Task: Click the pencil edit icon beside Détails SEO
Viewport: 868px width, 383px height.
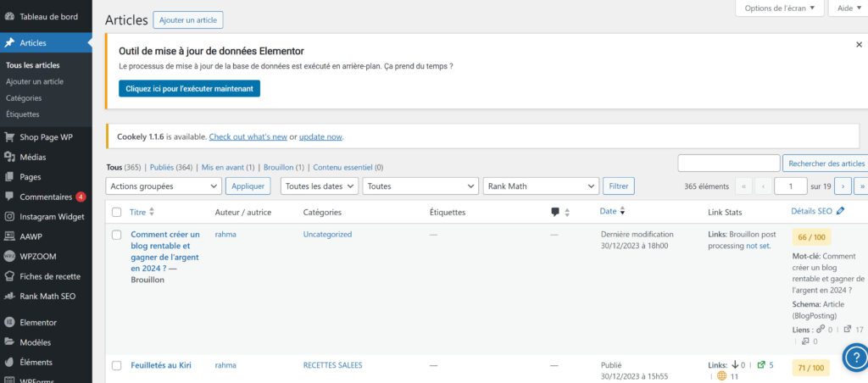Action: click(x=840, y=211)
